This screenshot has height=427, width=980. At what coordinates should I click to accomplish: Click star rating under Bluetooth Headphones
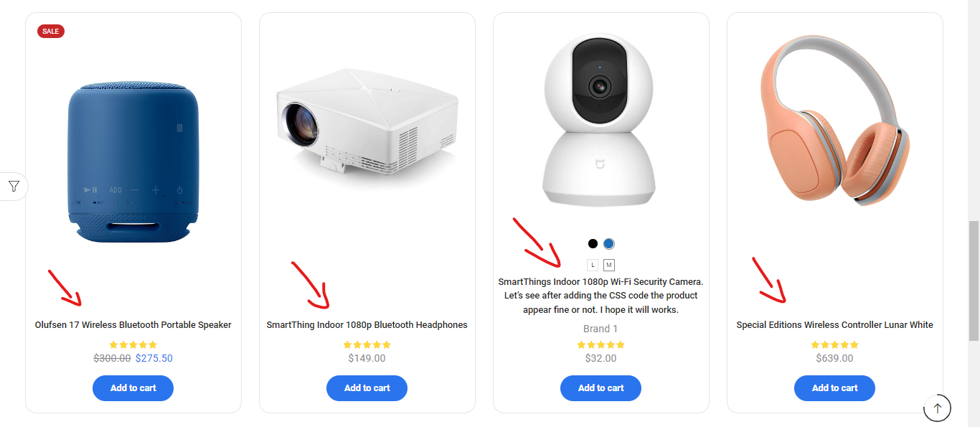[x=367, y=344]
